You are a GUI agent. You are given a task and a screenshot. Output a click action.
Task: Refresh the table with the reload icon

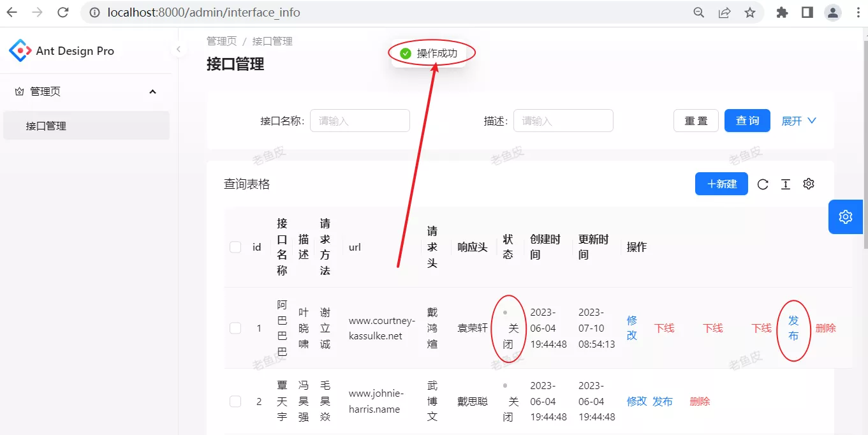pos(763,184)
